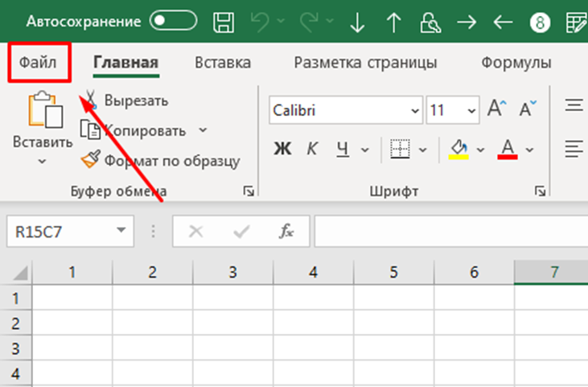Apply the red font color A
The image size is (588, 387).
pyautogui.click(x=508, y=150)
